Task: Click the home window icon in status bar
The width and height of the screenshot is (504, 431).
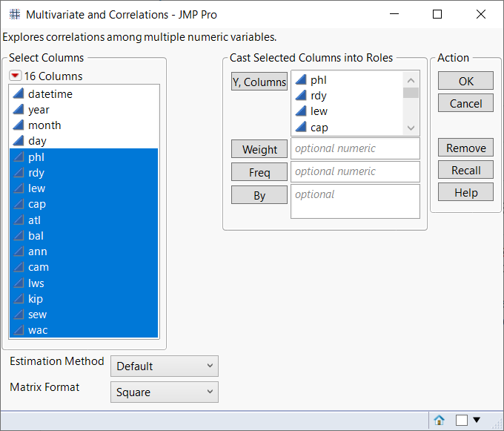Action: (x=439, y=420)
